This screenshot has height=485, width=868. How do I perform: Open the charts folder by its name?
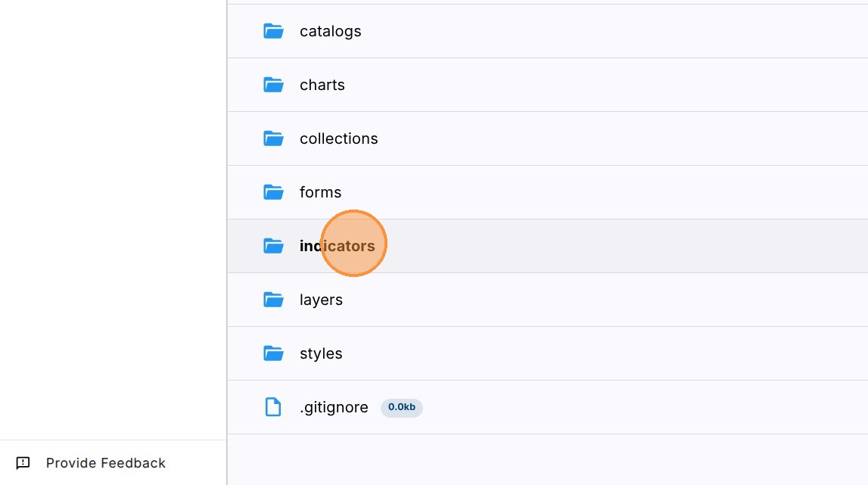pos(322,85)
